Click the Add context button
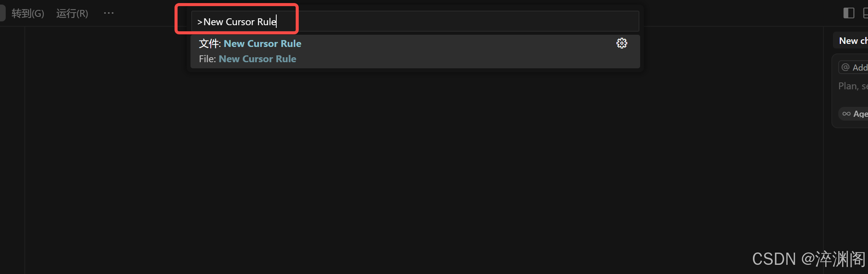 click(854, 68)
